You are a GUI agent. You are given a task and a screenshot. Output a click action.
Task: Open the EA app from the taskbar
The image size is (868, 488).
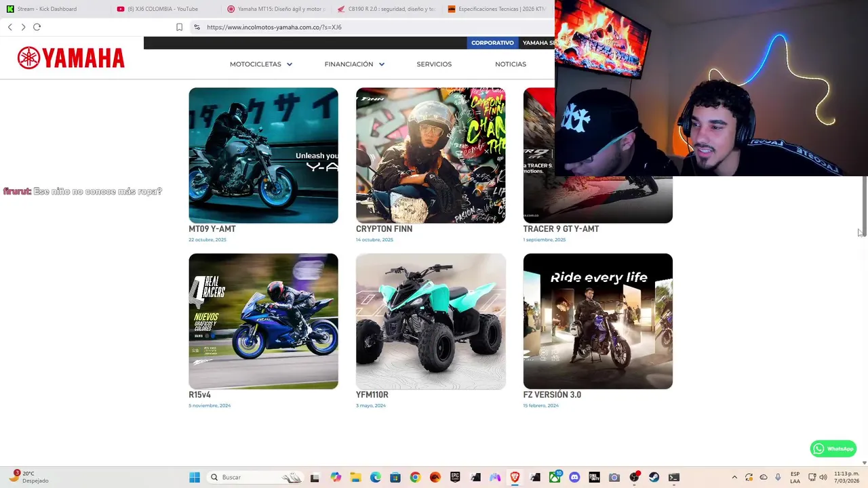(x=435, y=477)
